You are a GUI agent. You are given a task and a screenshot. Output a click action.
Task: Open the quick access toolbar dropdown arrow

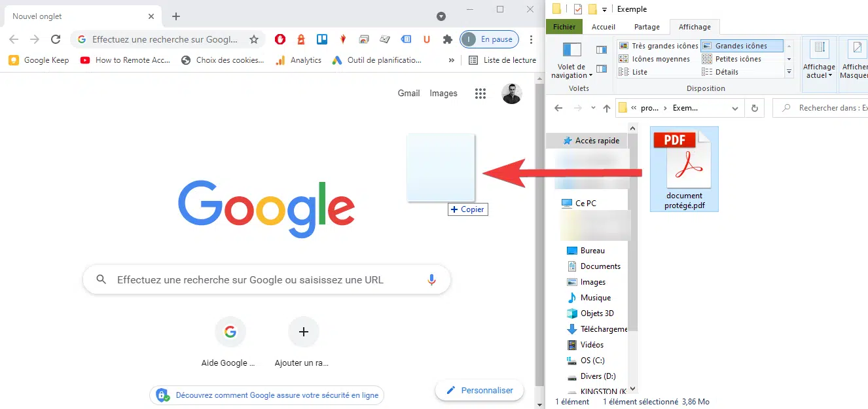pyautogui.click(x=604, y=9)
